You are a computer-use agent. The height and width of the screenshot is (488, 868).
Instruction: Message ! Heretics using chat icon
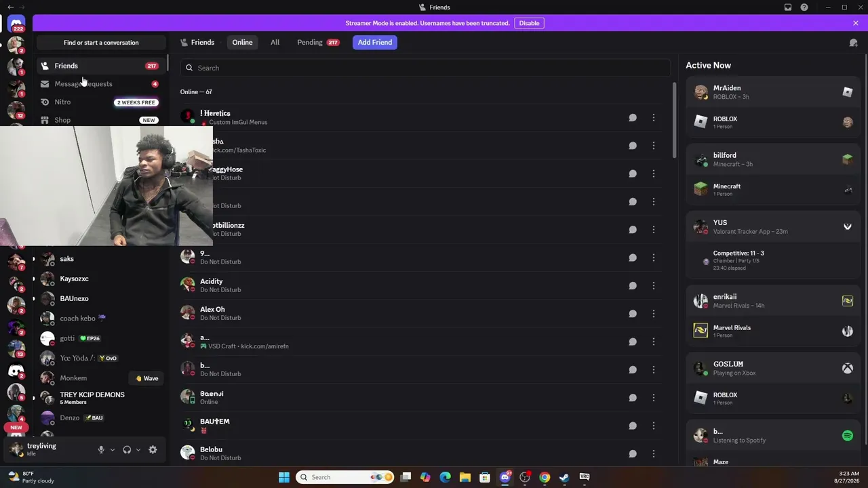click(633, 118)
